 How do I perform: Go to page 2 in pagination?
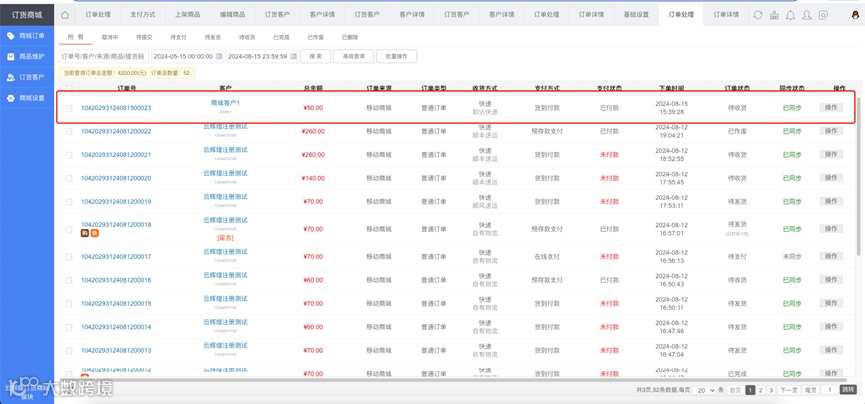tap(761, 390)
